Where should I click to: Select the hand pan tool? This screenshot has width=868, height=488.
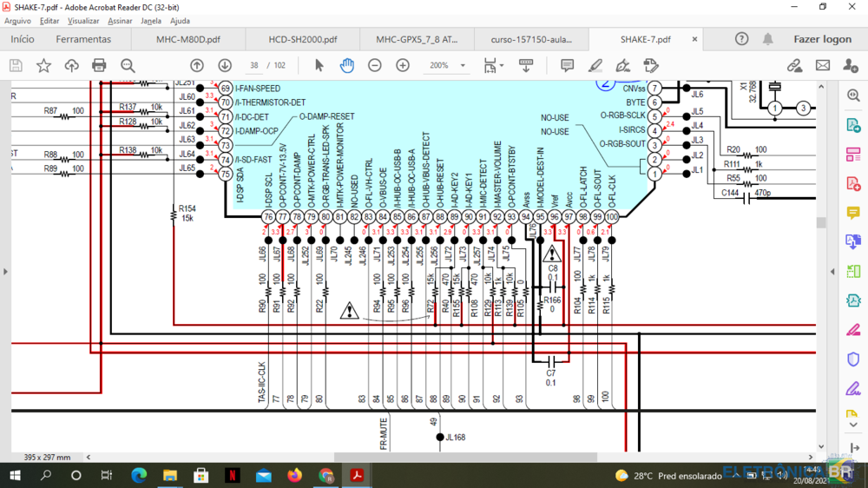click(x=346, y=65)
